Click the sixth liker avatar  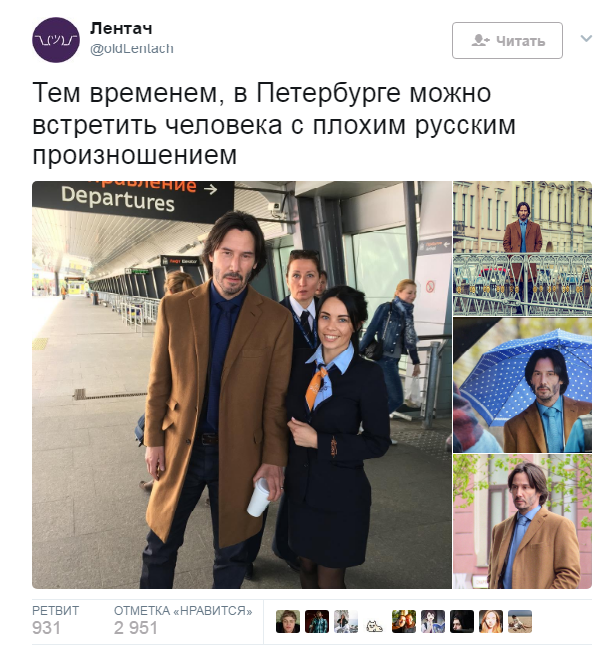(x=433, y=621)
